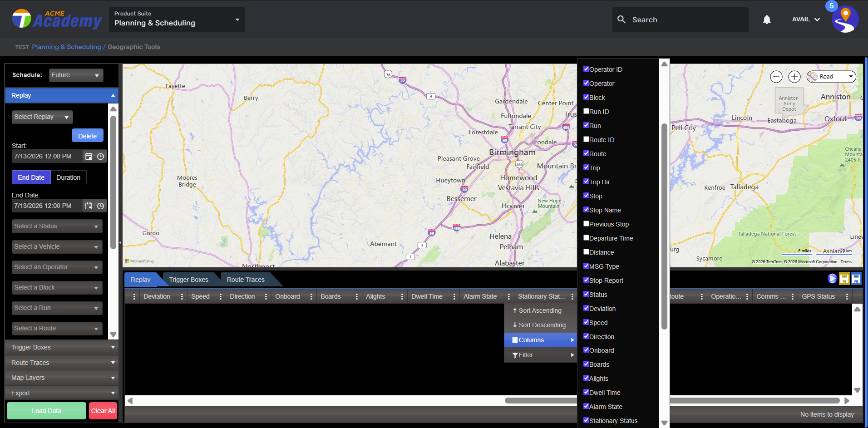
Task: Choose Sort Ascending from column menu
Action: coord(540,310)
